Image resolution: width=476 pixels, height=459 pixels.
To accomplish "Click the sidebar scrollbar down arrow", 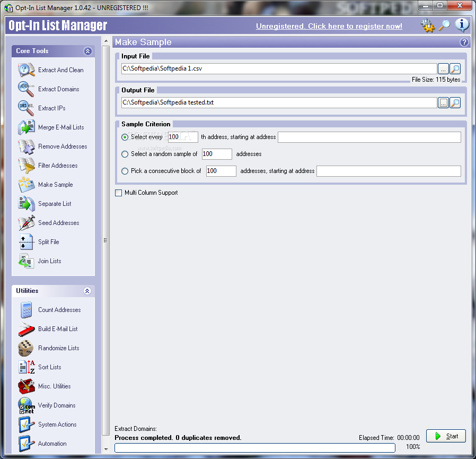I will coord(106,449).
